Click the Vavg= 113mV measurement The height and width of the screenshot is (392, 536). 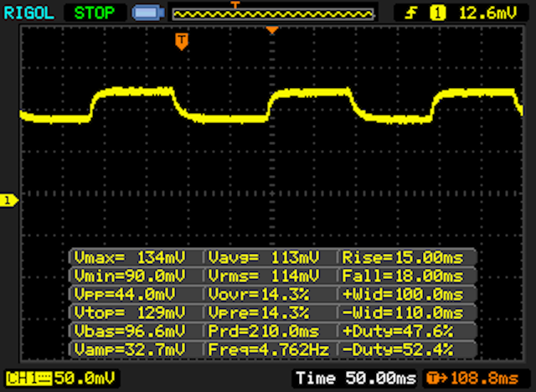[264, 257]
